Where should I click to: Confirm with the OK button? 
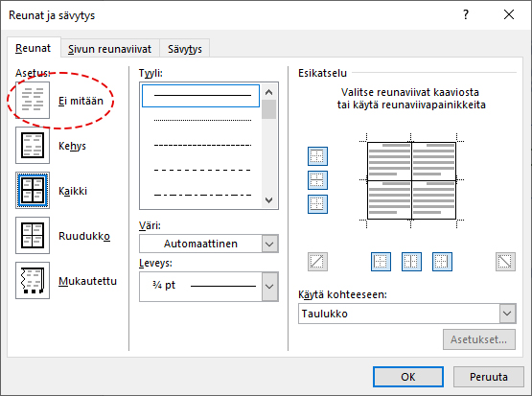[x=408, y=377]
